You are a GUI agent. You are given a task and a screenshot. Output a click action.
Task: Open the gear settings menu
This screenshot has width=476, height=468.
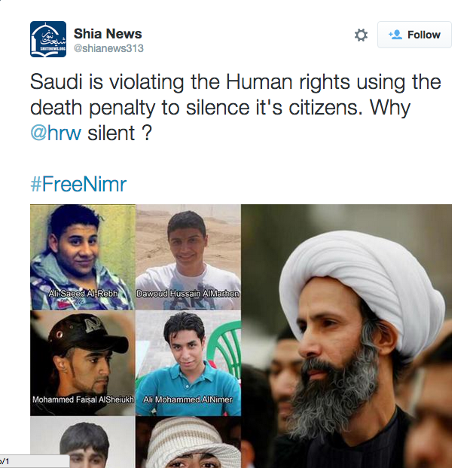point(361,35)
